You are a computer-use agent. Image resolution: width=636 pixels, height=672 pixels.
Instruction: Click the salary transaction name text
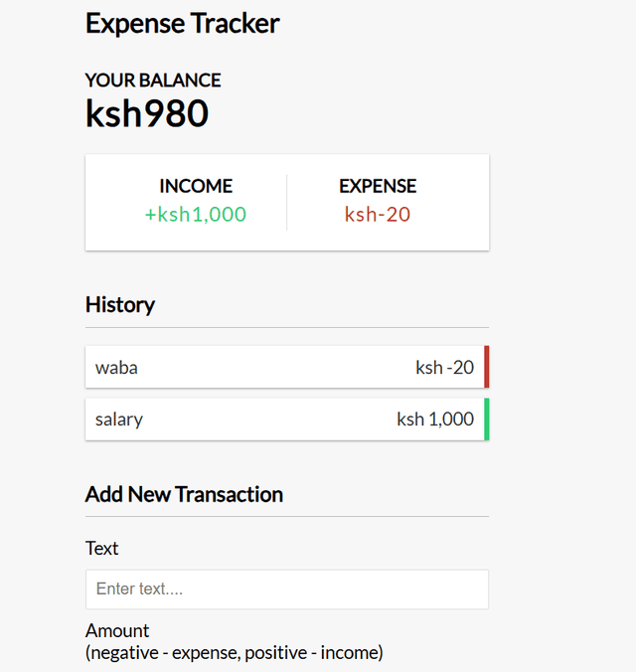[x=119, y=420]
